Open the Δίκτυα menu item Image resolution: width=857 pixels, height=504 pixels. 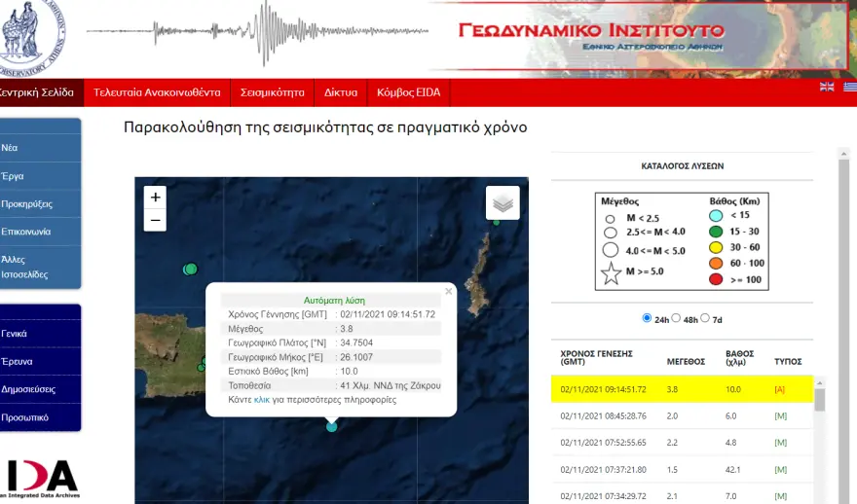coord(341,93)
